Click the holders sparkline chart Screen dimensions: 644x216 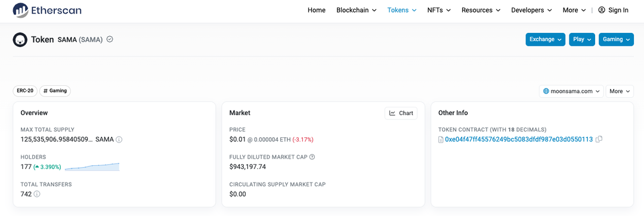92,166
